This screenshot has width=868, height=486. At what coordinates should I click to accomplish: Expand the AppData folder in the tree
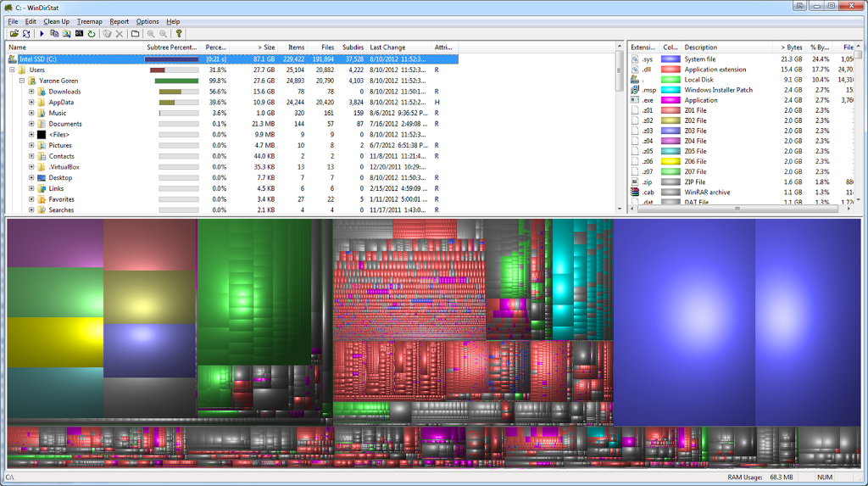click(31, 103)
